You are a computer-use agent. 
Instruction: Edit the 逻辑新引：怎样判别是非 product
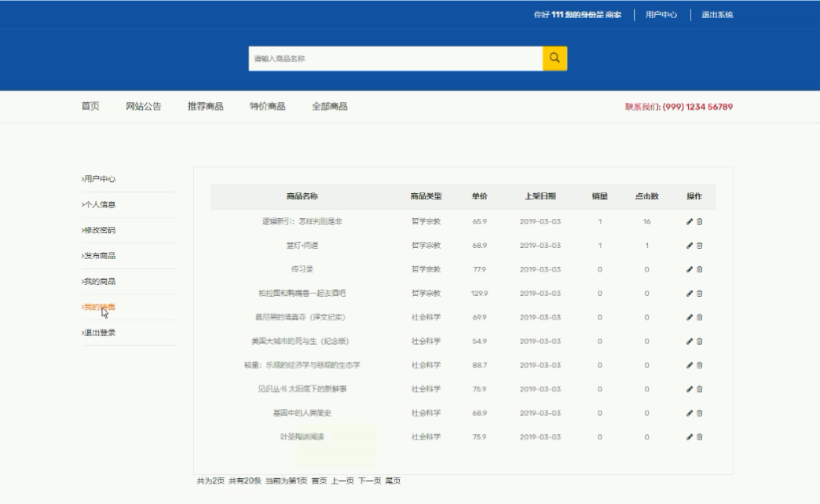click(690, 221)
